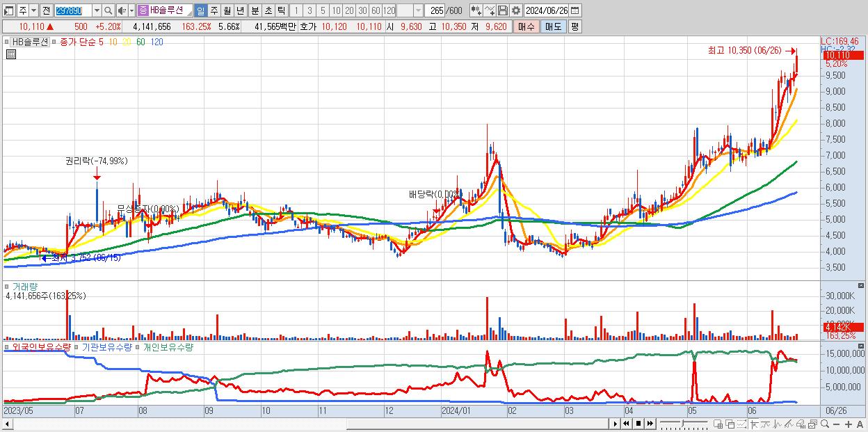Select daily (일) chart period
868x432 pixels.
click(200, 10)
